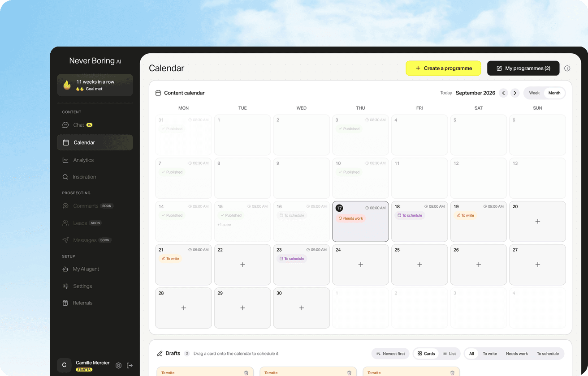Viewport: 588px width, 376px height.
Task: Switch the calendar to Week view
Action: (534, 93)
